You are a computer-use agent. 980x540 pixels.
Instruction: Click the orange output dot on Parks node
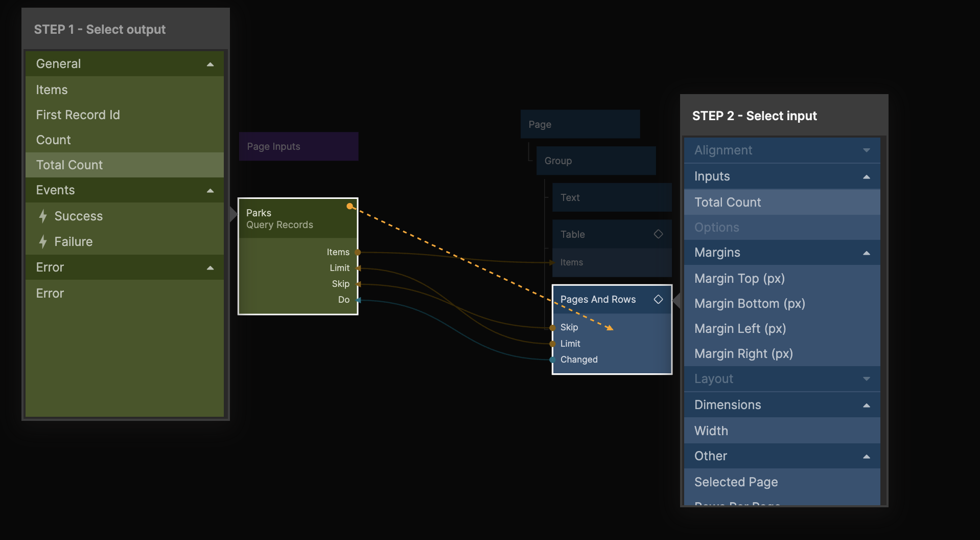349,206
